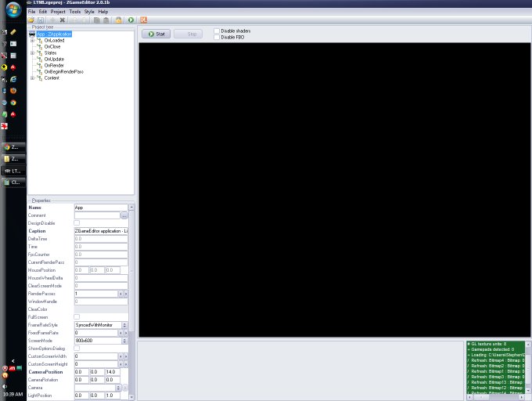Click the log panel horizontal scrollbar
The height and width of the screenshot is (401, 532).
(x=496, y=396)
